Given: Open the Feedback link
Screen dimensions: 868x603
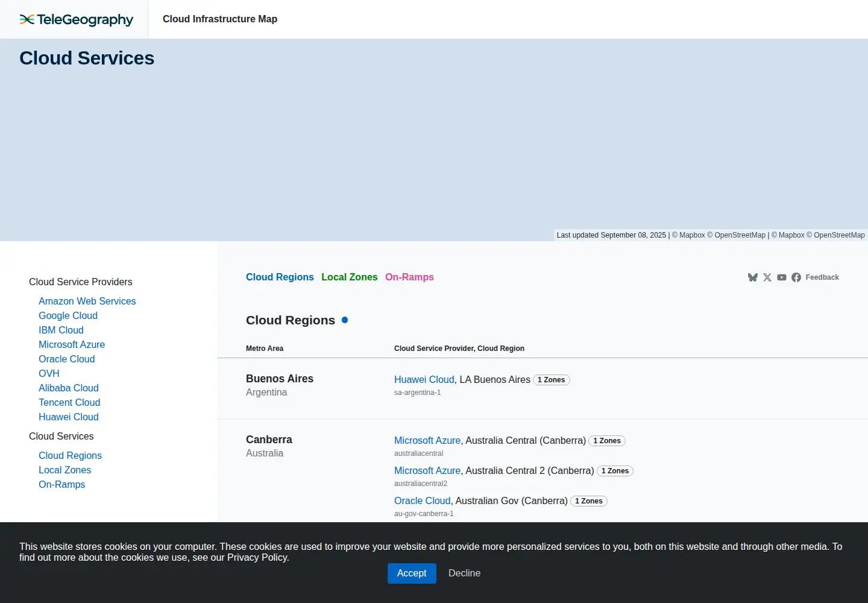Looking at the screenshot, I should tap(822, 277).
